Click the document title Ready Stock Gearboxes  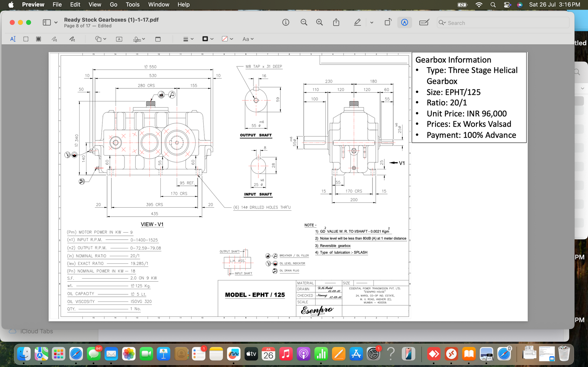[111, 20]
